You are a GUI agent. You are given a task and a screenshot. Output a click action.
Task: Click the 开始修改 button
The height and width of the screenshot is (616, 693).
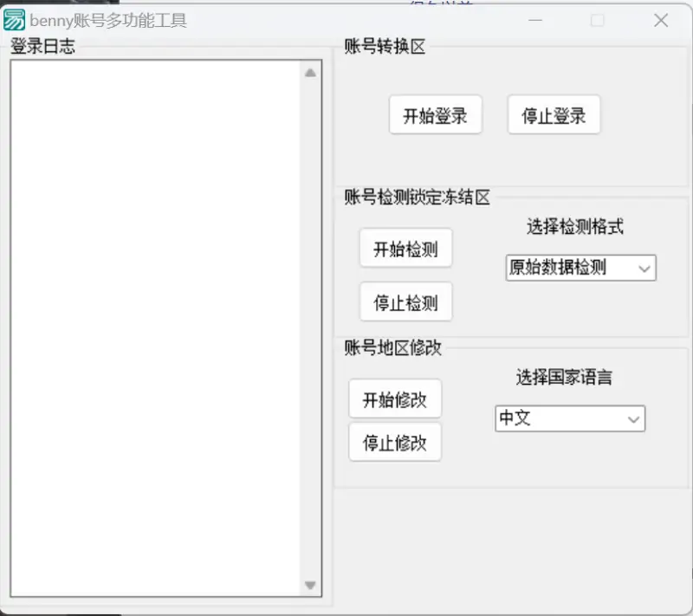[x=395, y=399]
